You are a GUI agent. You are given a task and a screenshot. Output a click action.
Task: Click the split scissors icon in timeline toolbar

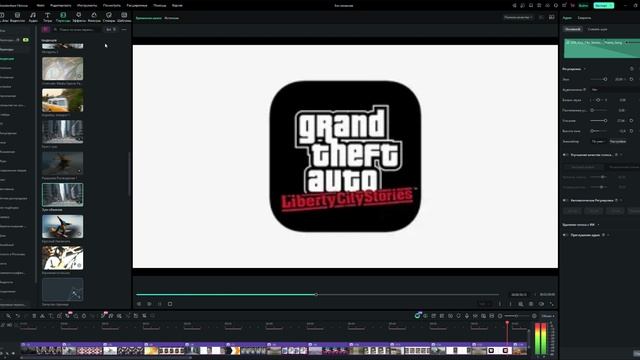(42, 316)
